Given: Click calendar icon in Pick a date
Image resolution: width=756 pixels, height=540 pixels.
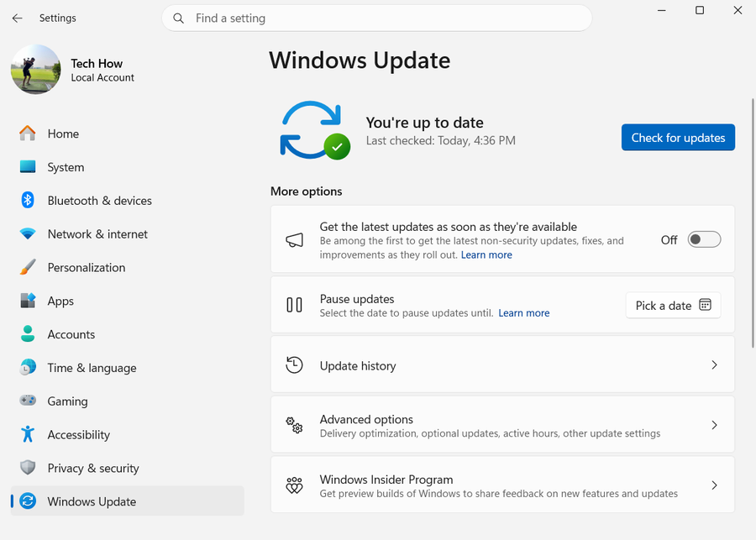Looking at the screenshot, I should coord(705,305).
